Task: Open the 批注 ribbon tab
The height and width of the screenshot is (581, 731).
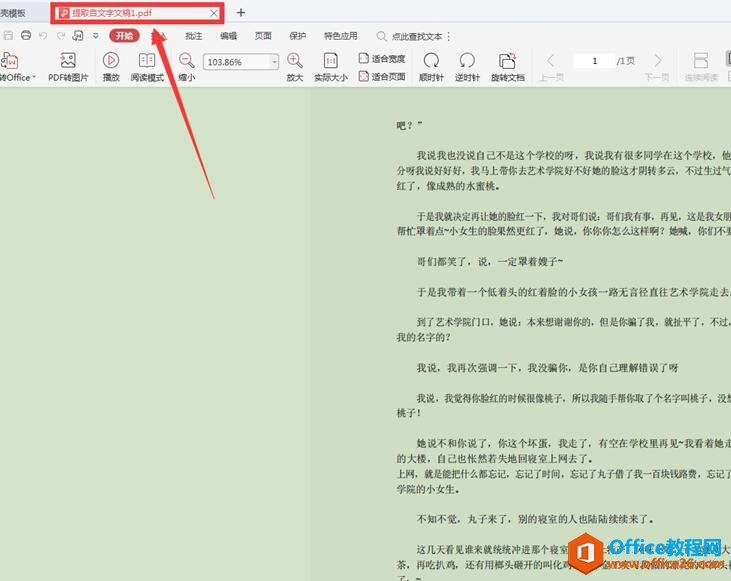Action: click(x=193, y=36)
